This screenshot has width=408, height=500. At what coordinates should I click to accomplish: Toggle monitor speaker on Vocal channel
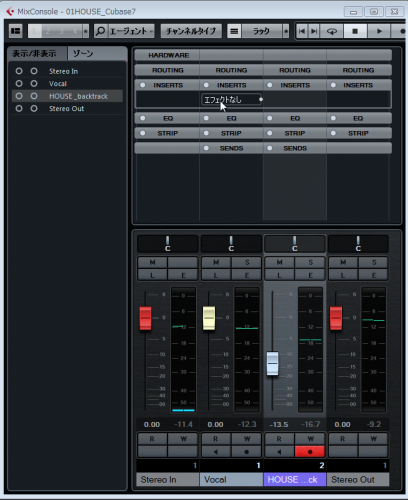[x=216, y=452]
